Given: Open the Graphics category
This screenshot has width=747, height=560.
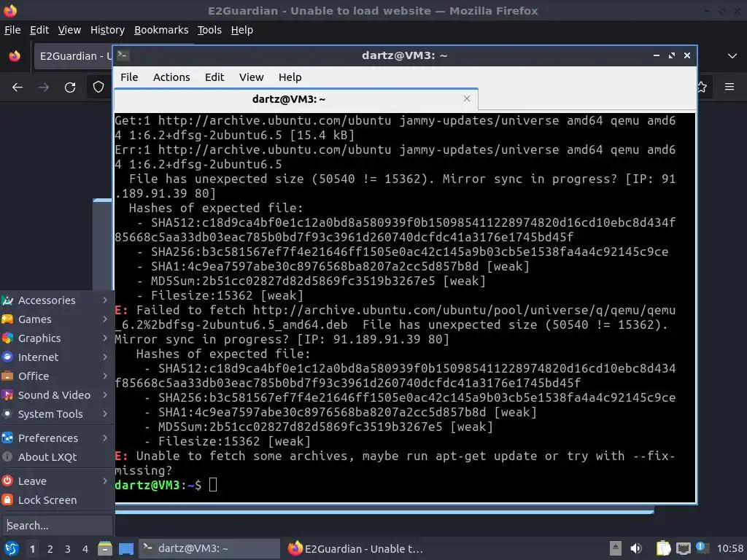Looking at the screenshot, I should click(x=56, y=338).
